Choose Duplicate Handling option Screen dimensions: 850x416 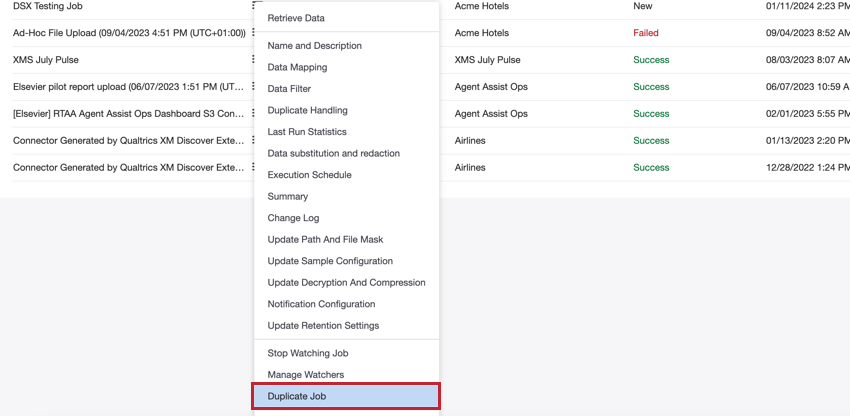(x=346, y=110)
